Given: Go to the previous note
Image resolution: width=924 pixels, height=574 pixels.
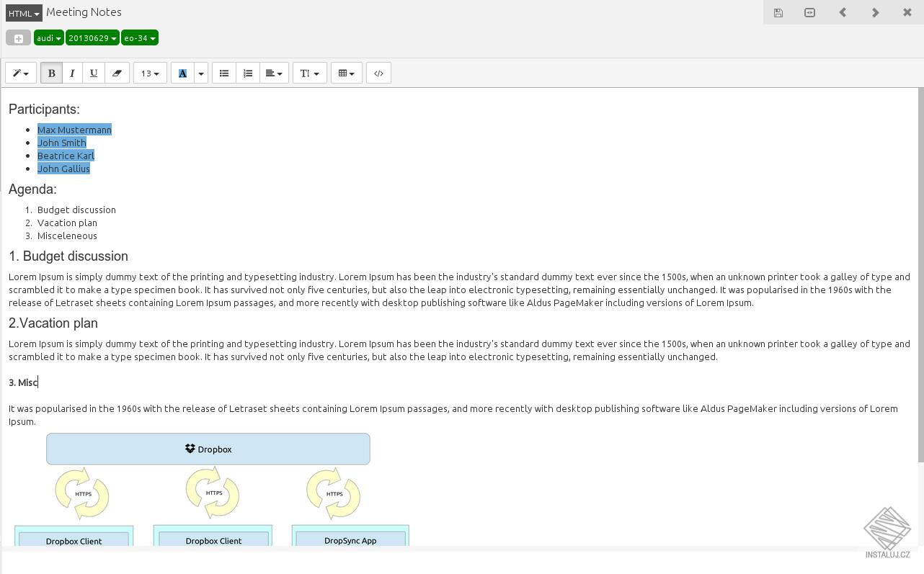Looking at the screenshot, I should pos(843,12).
